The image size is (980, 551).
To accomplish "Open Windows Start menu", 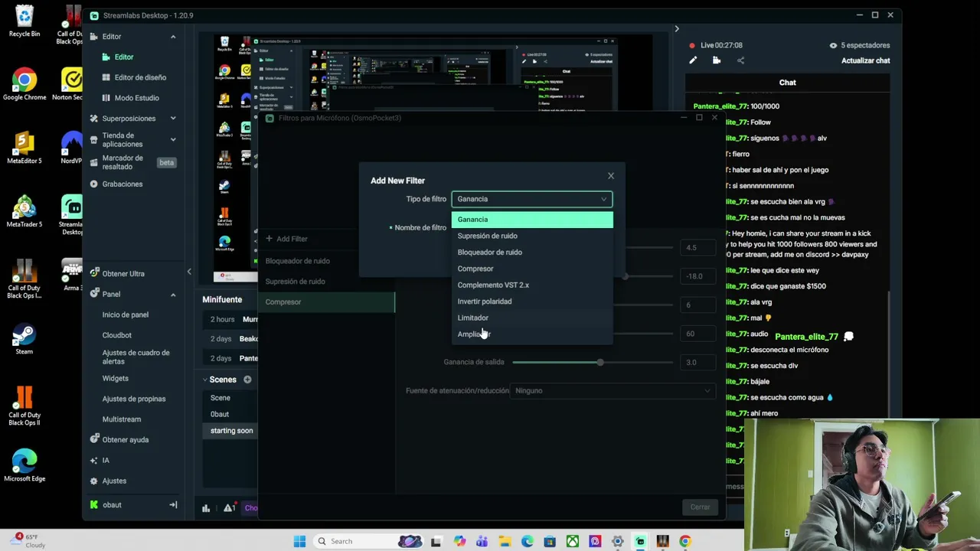I will [x=299, y=541].
